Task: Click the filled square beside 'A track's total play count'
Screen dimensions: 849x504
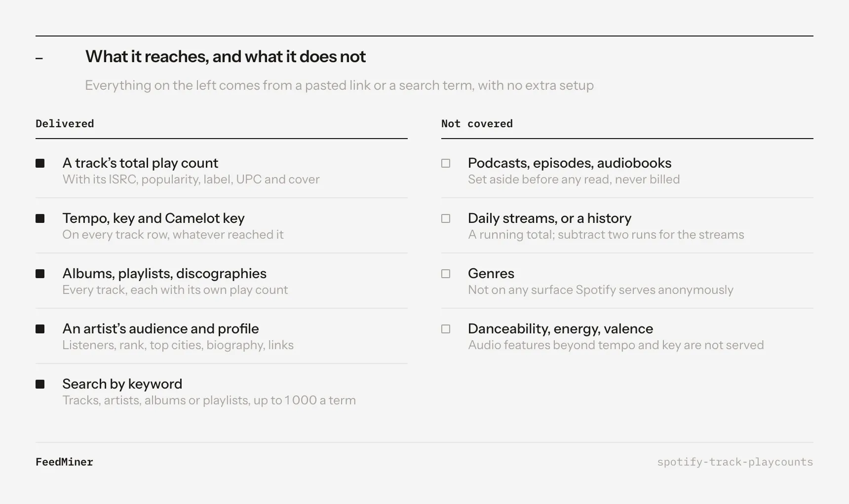Action: [x=40, y=163]
